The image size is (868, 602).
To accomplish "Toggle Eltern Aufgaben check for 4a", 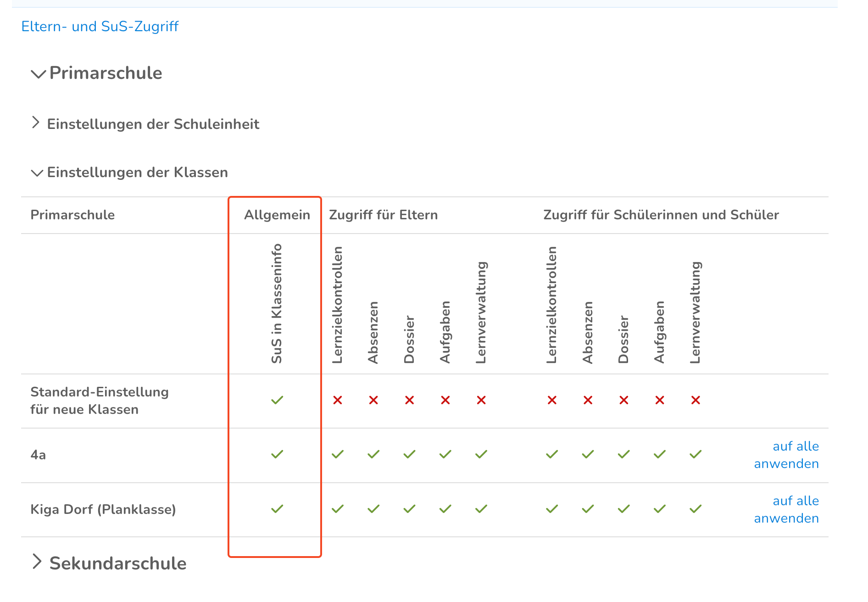I will coord(445,454).
